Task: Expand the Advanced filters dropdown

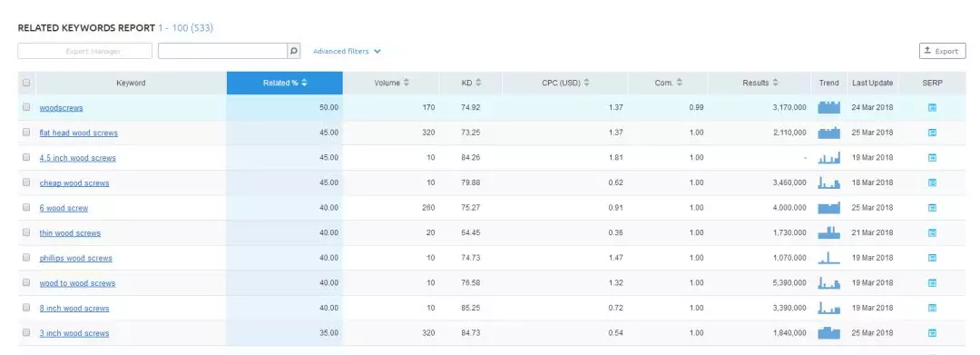Action: tap(347, 51)
